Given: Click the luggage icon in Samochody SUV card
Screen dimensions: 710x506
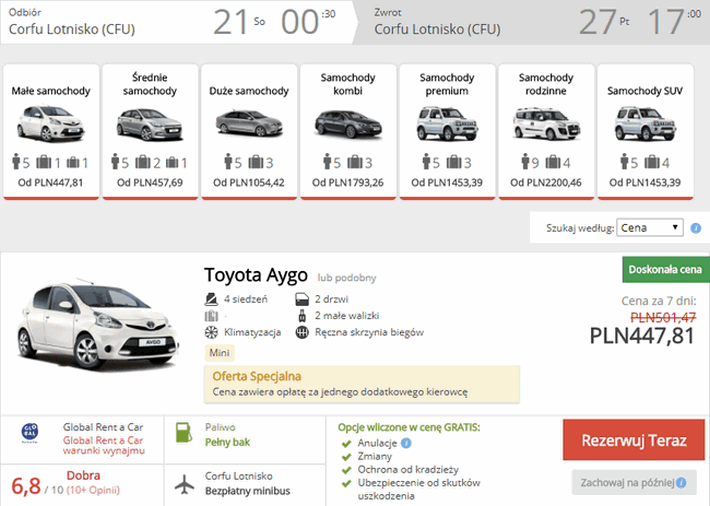Looking at the screenshot, I should pyautogui.click(x=652, y=162).
